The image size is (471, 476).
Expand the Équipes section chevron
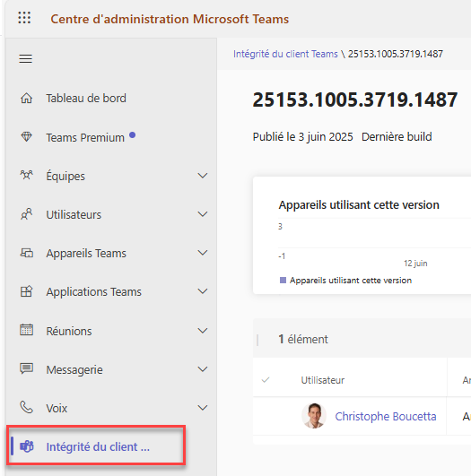point(203,176)
